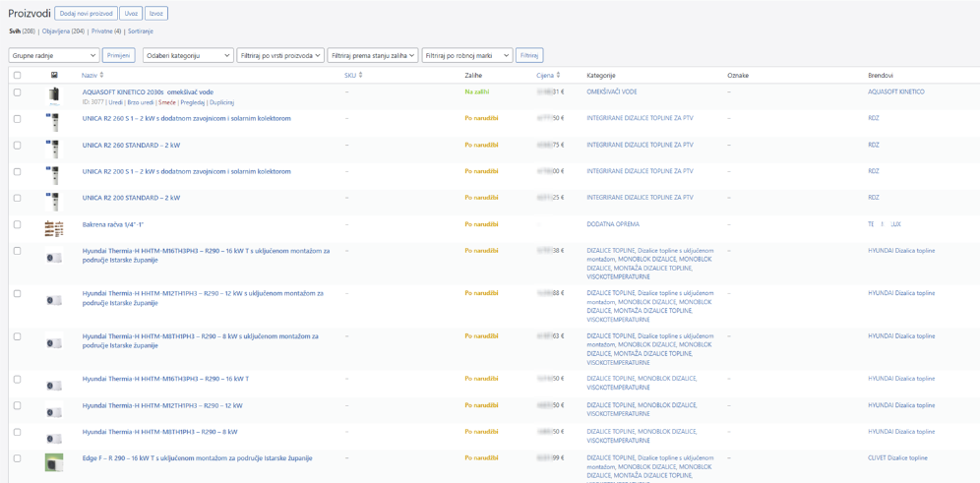Click Brzo uredi under AQUASOFT KINETICO
Image resolution: width=980 pixels, height=483 pixels.
141,102
